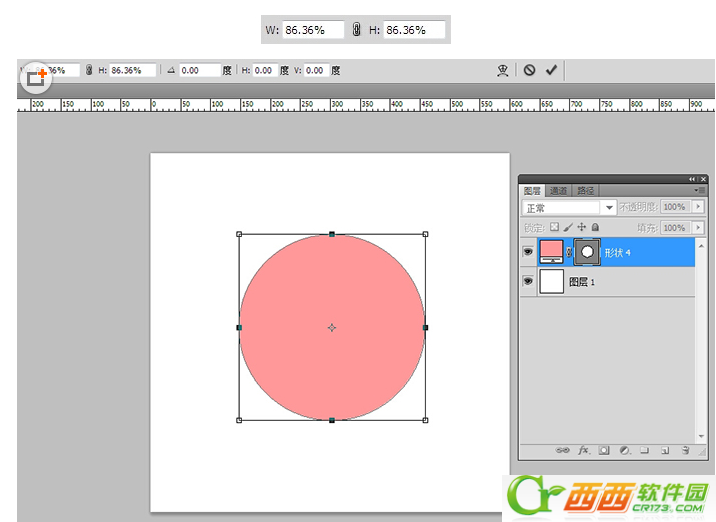Image resolution: width=716 pixels, height=522 pixels.
Task: Delete layer with trash icon
Action: coord(686,451)
